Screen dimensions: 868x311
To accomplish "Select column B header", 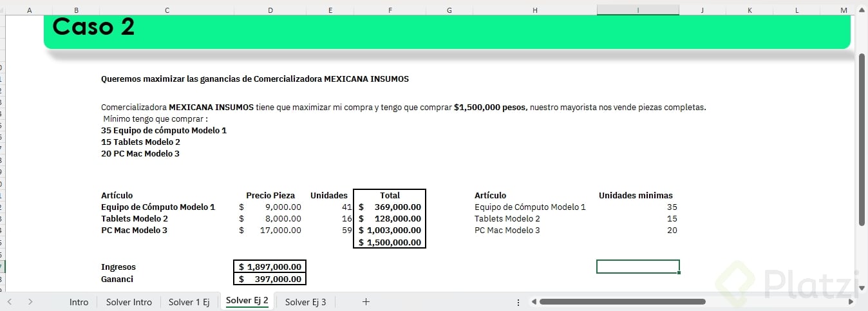I will point(77,10).
